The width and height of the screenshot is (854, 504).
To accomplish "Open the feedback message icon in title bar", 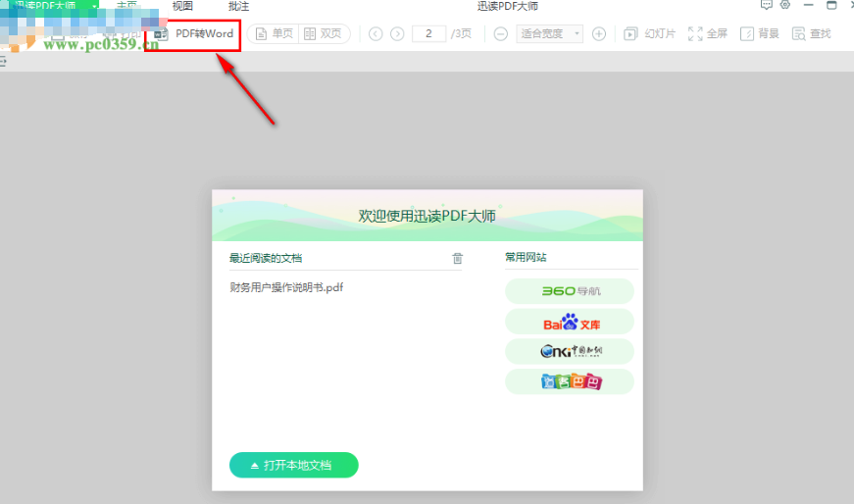I will pos(767,5).
